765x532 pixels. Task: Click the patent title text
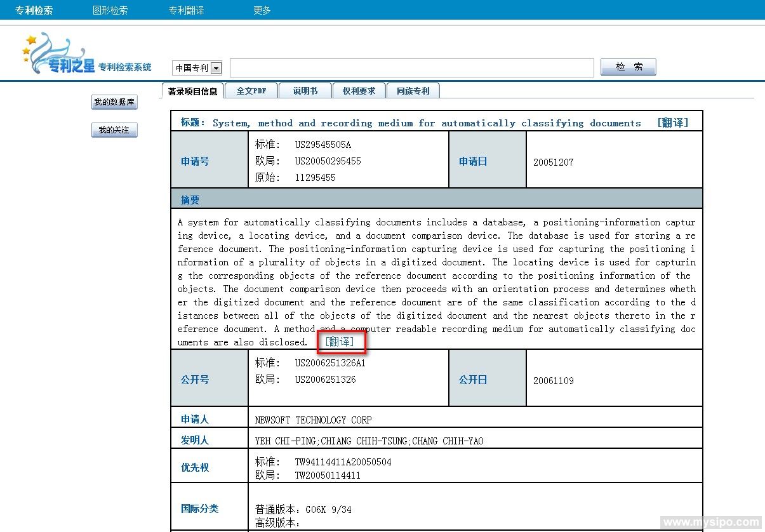pos(426,123)
